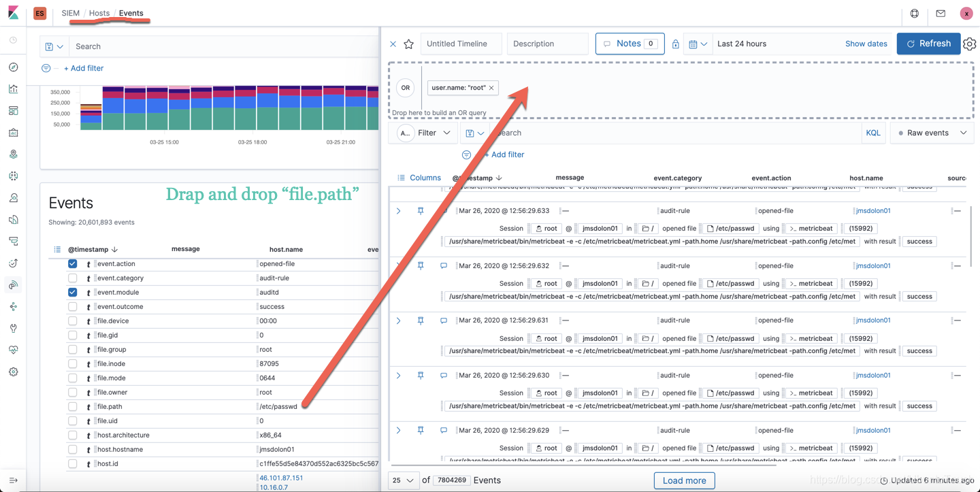980x492 pixels.
Task: Click the Add filter link under main Search
Action: point(84,69)
